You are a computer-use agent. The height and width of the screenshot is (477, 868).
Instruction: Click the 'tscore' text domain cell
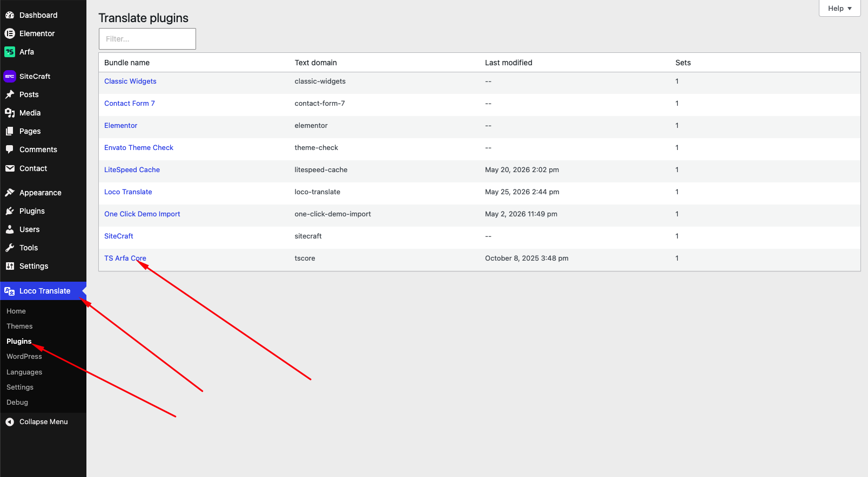click(x=305, y=258)
